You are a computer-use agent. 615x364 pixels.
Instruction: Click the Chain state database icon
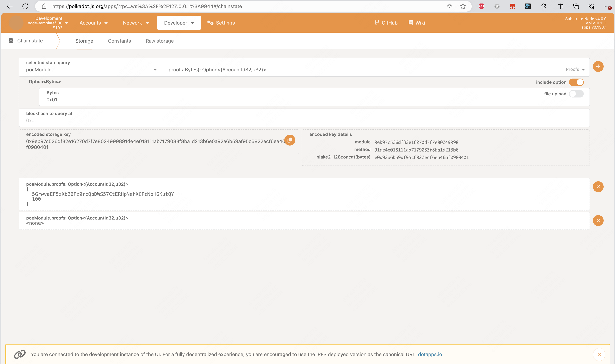pos(11,41)
